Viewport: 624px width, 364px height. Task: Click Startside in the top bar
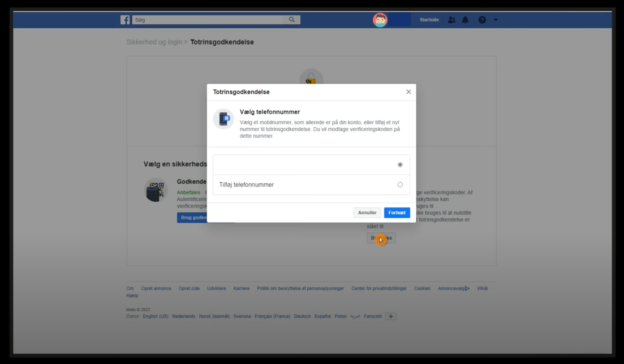coord(429,20)
